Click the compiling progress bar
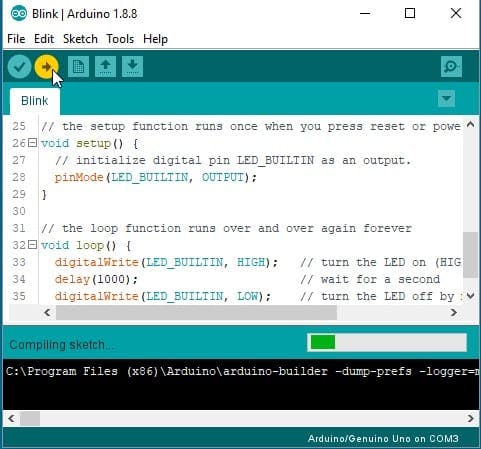The image size is (481, 449). click(x=387, y=342)
